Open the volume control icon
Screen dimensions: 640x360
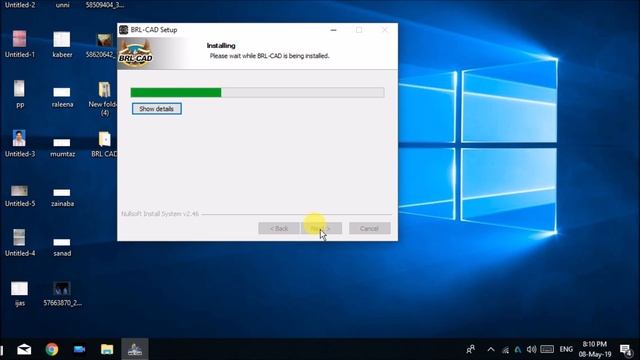coord(531,349)
